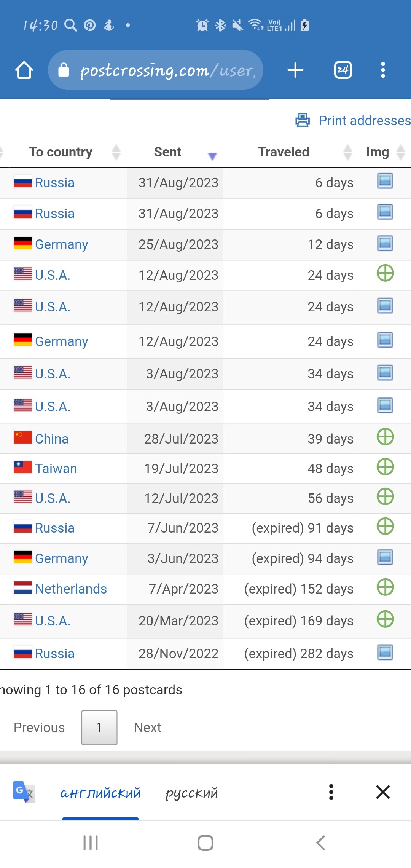The image size is (411, 868).
Task: Add image with green plus for Taiwan postcard
Action: tap(385, 467)
